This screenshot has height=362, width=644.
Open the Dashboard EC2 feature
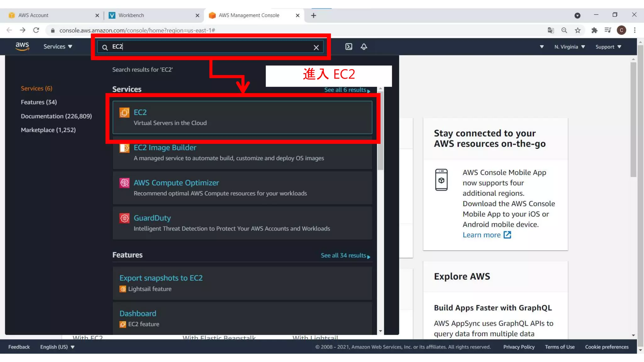tap(242, 318)
